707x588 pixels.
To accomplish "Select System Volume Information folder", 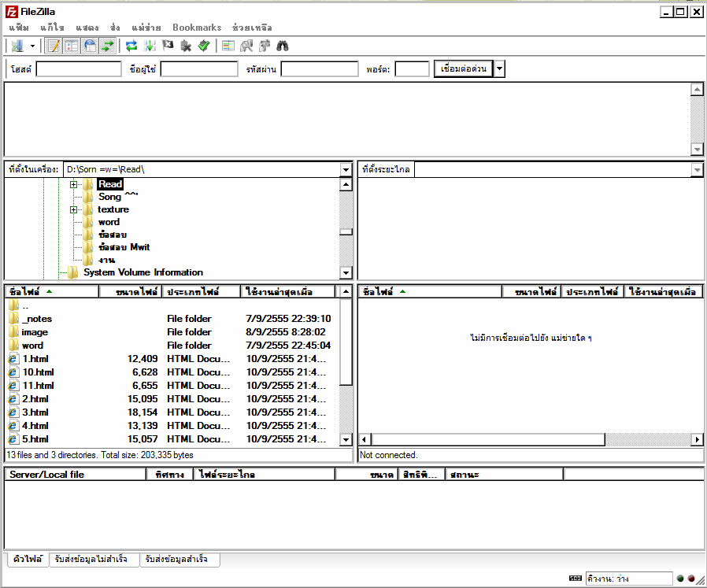I will (x=143, y=272).
